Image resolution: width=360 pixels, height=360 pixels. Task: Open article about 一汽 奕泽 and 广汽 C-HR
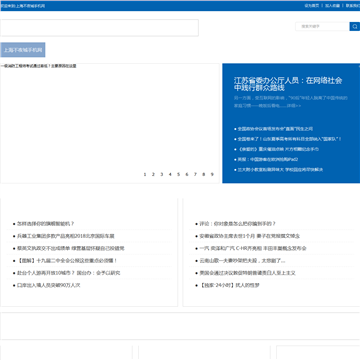[x=253, y=248]
